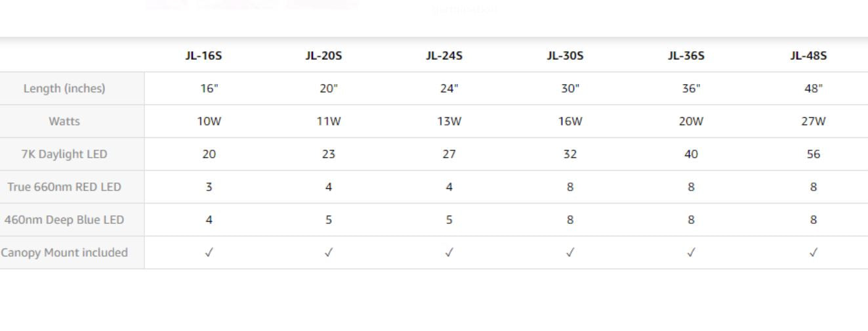Screen dimensions: 868x331
Task: Click the 7K Daylight LED row label
Action: pos(64,154)
